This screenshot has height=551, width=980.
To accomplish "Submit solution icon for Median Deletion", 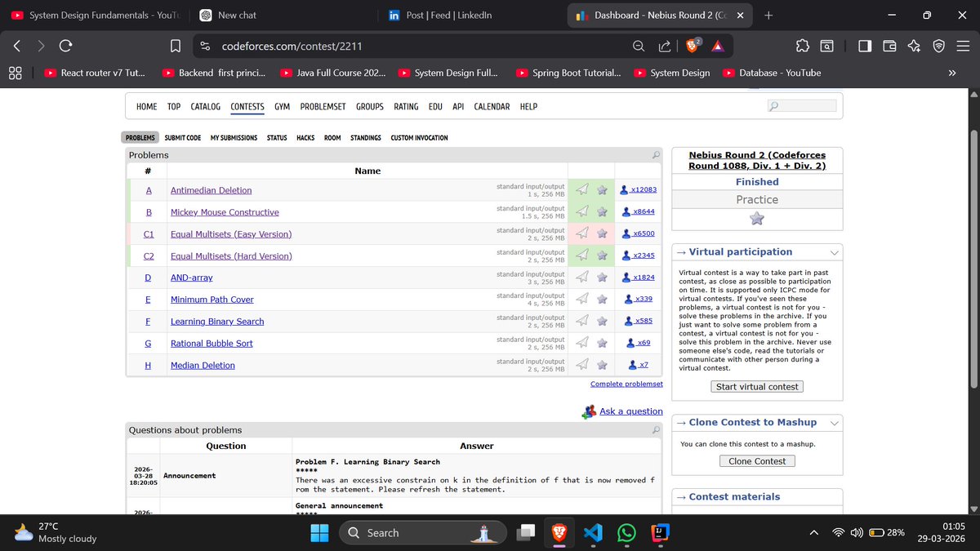I will click(582, 364).
